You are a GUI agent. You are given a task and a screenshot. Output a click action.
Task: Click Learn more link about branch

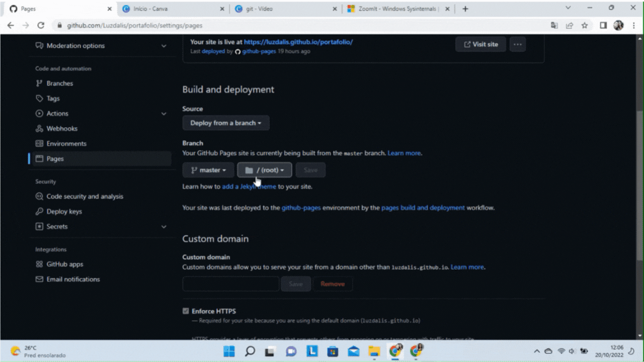tap(404, 153)
